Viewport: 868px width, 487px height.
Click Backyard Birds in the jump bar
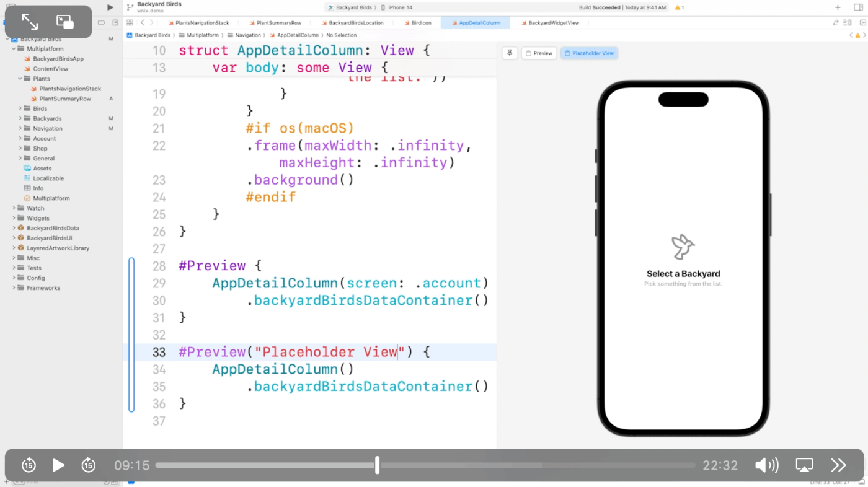[148, 35]
